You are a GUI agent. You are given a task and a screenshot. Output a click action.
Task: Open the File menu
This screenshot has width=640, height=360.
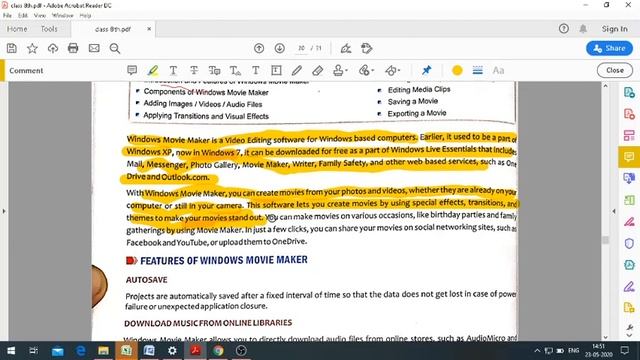click(7, 16)
